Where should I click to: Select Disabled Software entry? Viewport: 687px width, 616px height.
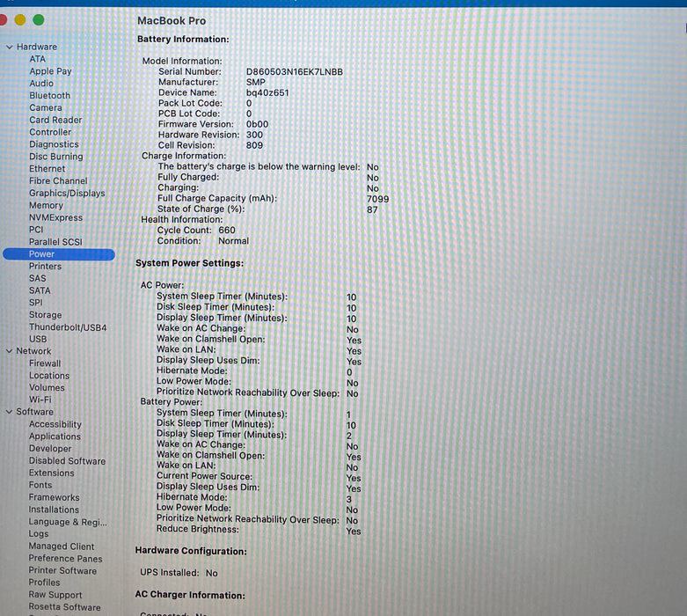(x=67, y=461)
